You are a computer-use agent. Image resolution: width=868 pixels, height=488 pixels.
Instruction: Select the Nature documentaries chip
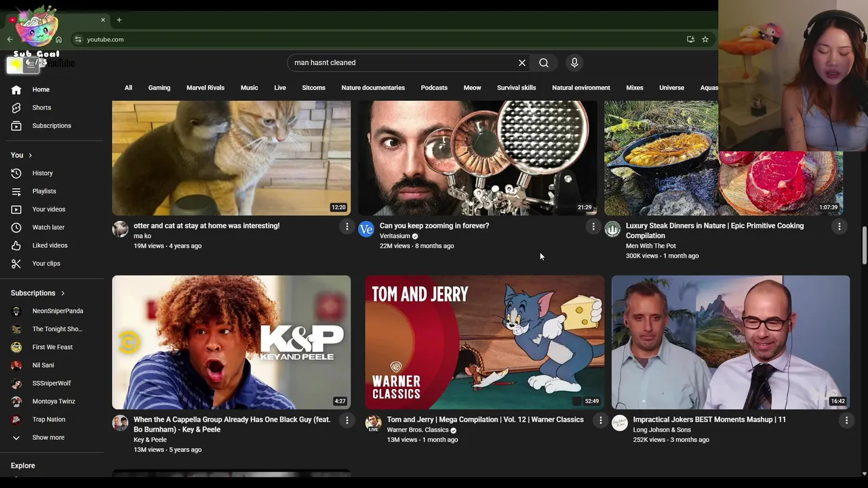point(373,87)
